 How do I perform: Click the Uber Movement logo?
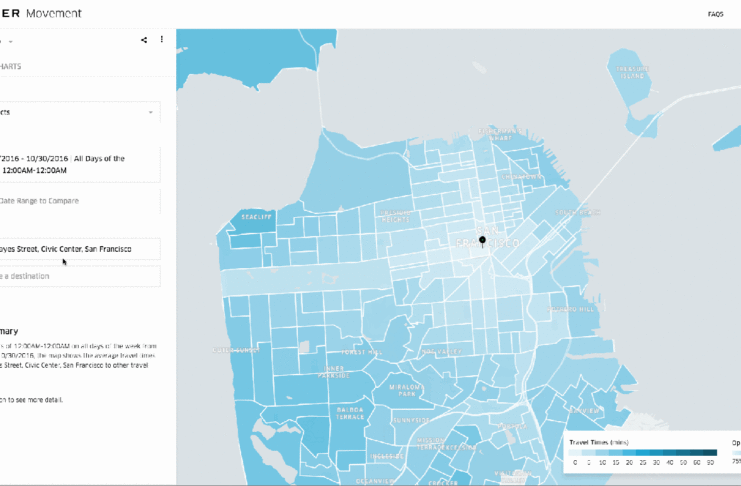(x=41, y=14)
